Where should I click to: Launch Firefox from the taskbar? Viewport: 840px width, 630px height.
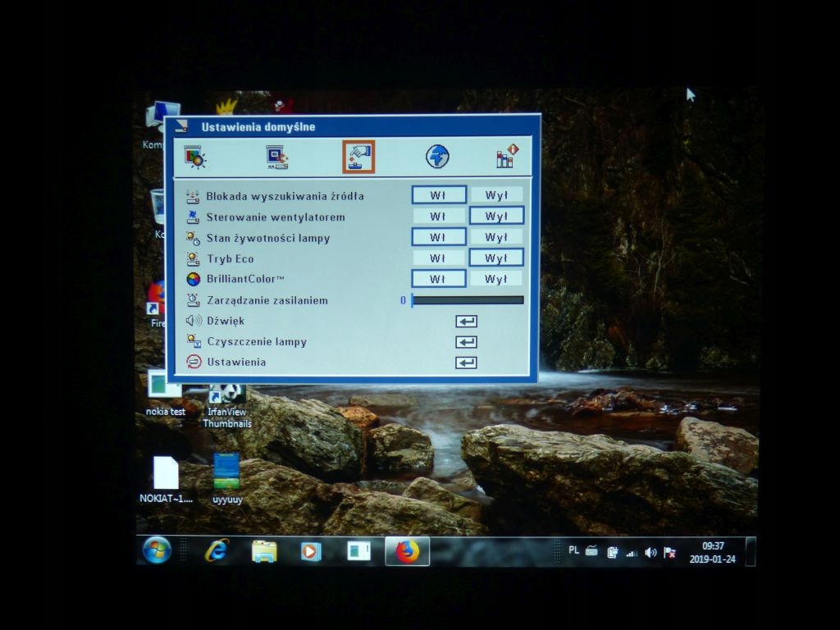point(408,551)
